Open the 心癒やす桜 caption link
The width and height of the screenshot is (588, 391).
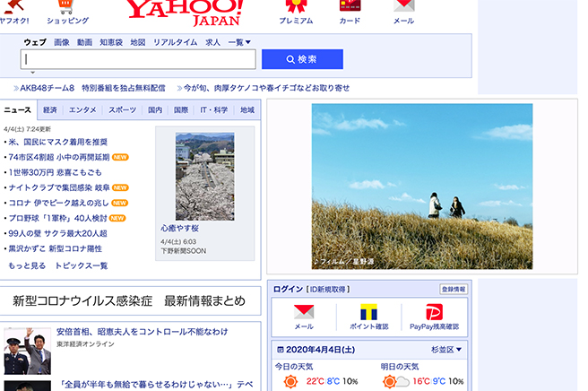click(179, 228)
